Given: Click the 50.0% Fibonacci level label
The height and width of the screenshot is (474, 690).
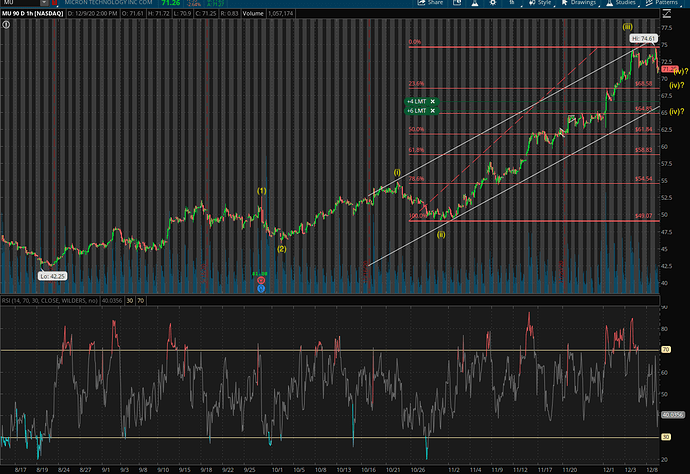Looking at the screenshot, I should 416,129.
